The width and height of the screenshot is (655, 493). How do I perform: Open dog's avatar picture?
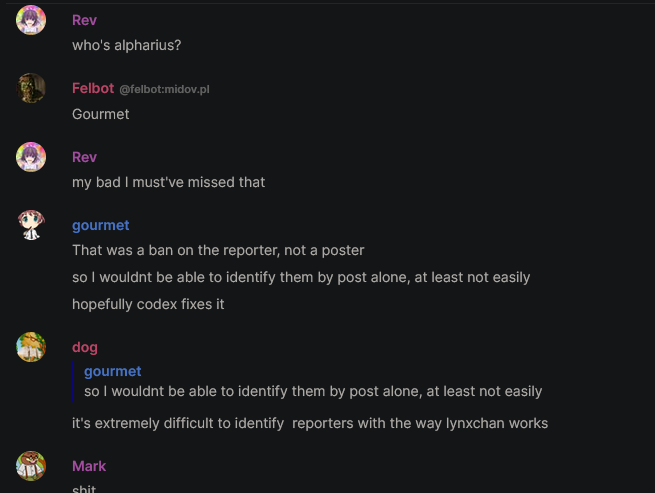pyautogui.click(x=31, y=347)
